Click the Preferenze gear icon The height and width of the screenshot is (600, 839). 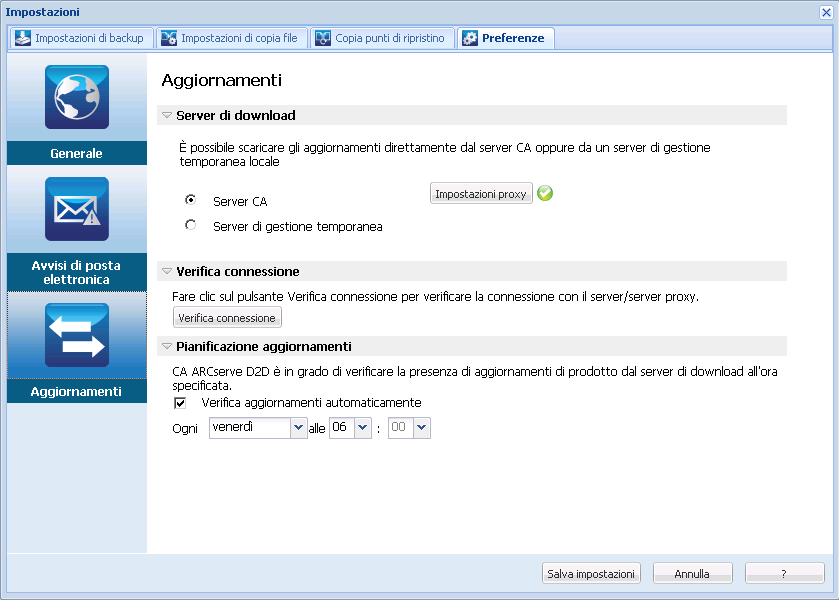coord(470,38)
